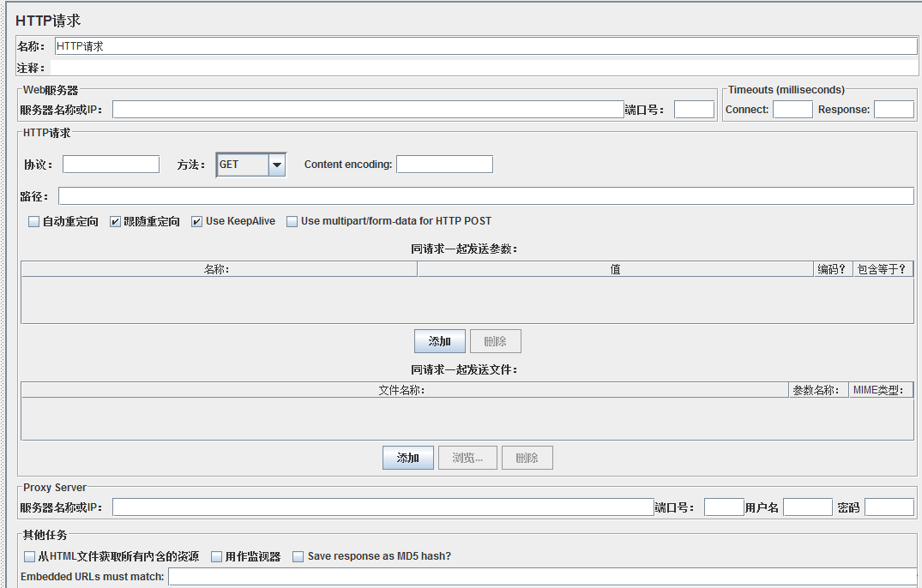This screenshot has height=588, width=922.
Task: Toggle the 自动重定向 checkbox
Action: point(34,222)
